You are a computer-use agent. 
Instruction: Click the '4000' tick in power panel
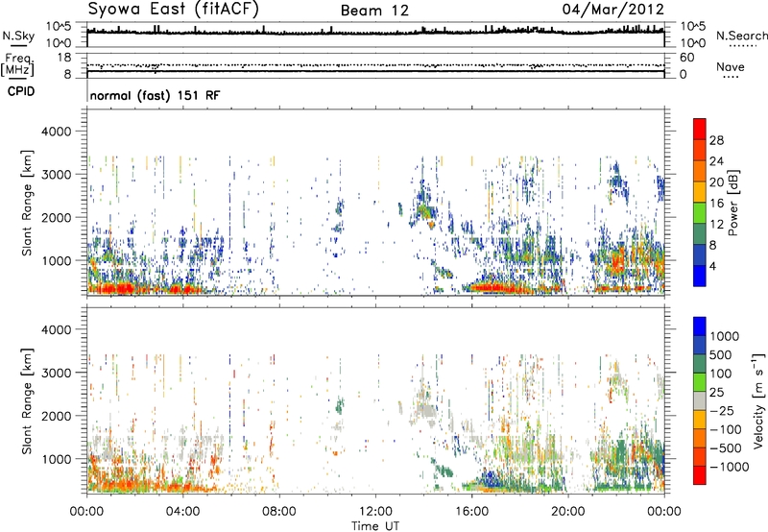tap(56, 132)
